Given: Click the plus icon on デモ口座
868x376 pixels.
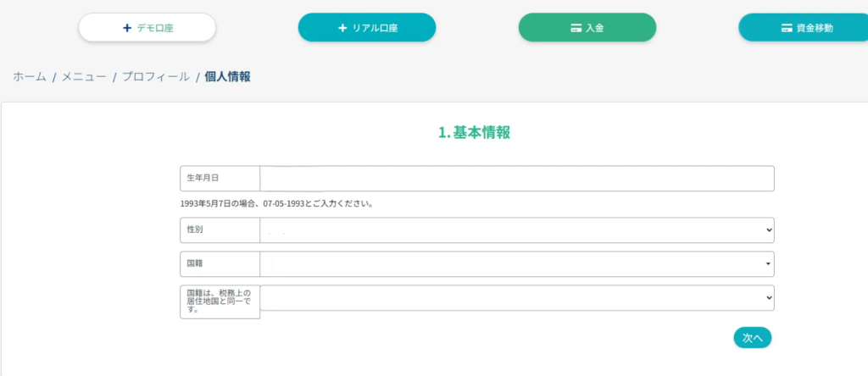Looking at the screenshot, I should pyautogui.click(x=127, y=28).
